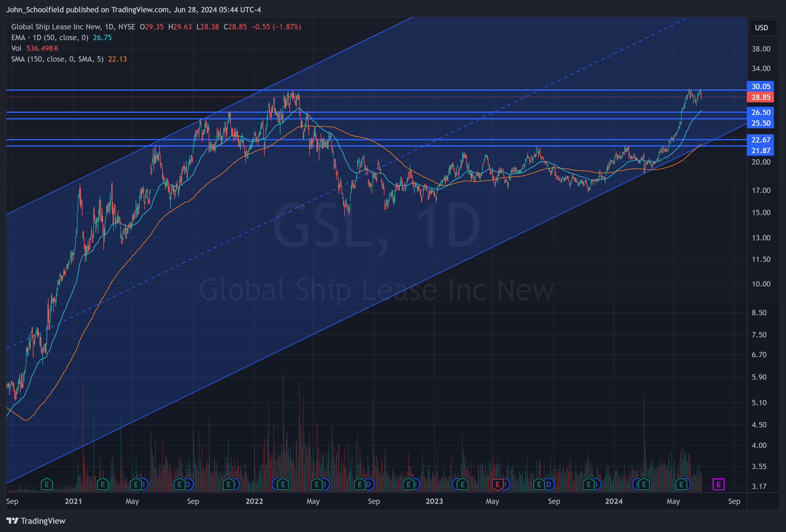Click the '2022' time axis label
This screenshot has width=786, height=532.
coord(254,501)
